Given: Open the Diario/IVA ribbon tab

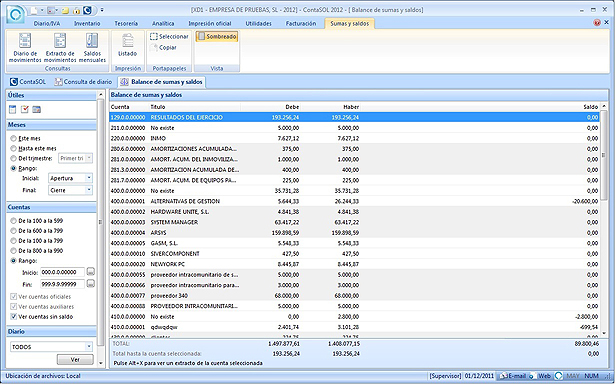Looking at the screenshot, I should pyautogui.click(x=47, y=24).
